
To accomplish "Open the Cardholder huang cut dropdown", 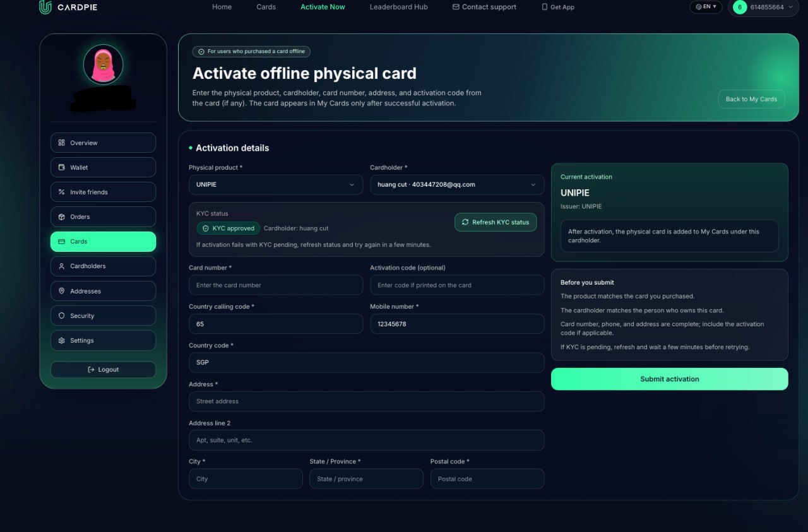I will click(x=457, y=184).
